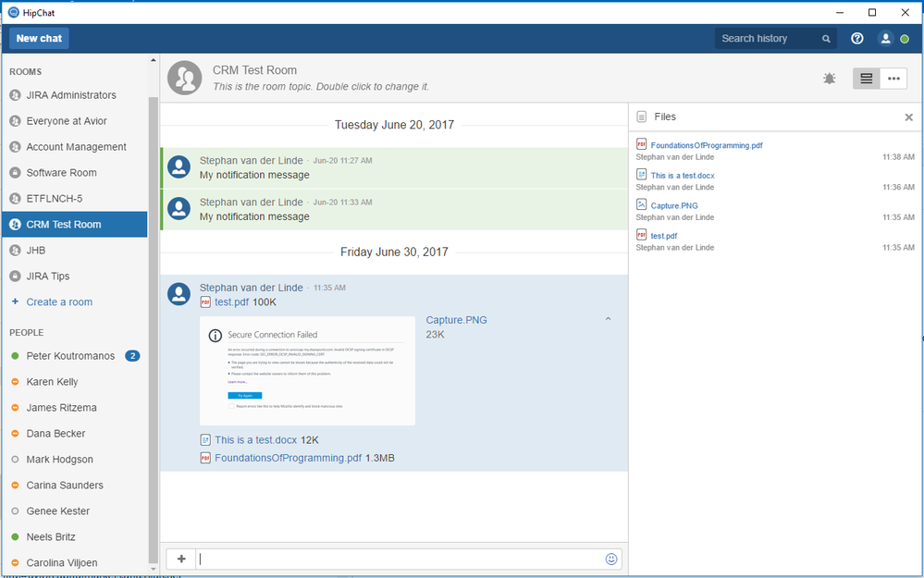Click the plus attachment button
The height and width of the screenshot is (578, 924).
[181, 560]
